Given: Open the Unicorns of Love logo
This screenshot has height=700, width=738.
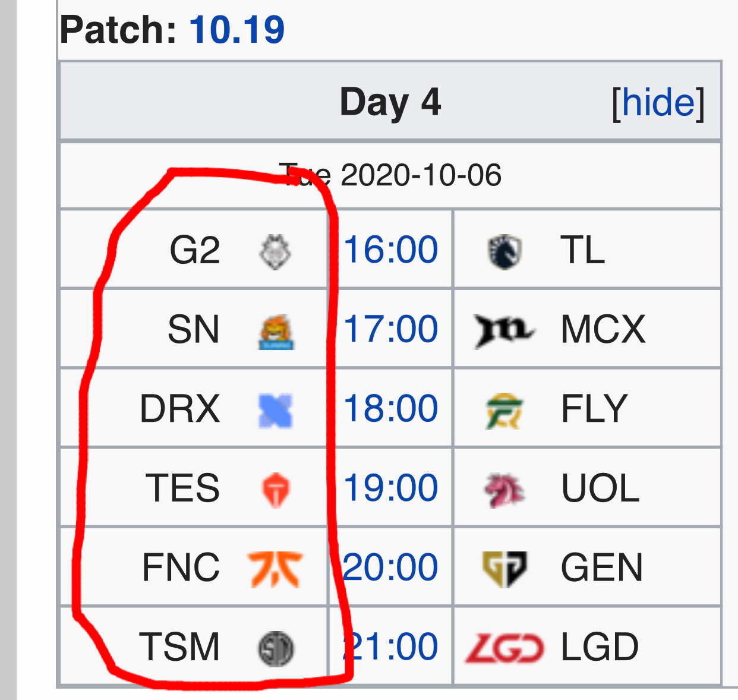Looking at the screenshot, I should [x=504, y=490].
